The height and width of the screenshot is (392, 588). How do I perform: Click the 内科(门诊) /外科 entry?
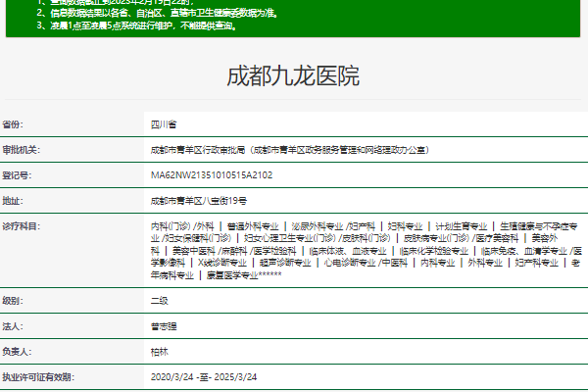click(182, 226)
